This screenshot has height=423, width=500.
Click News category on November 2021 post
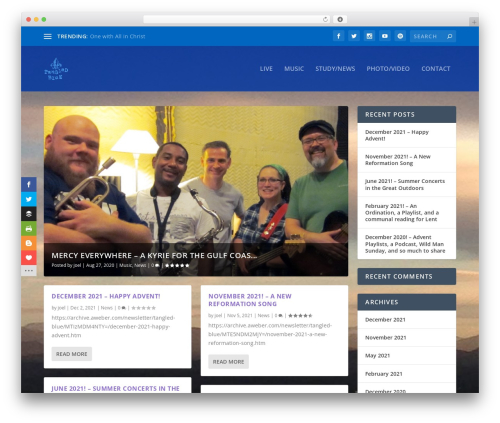(x=263, y=316)
